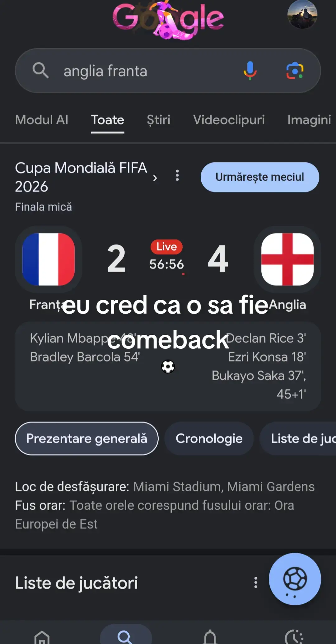Open three-dot menu next to Liste de jucători
This screenshot has width=336, height=644.
(x=256, y=583)
